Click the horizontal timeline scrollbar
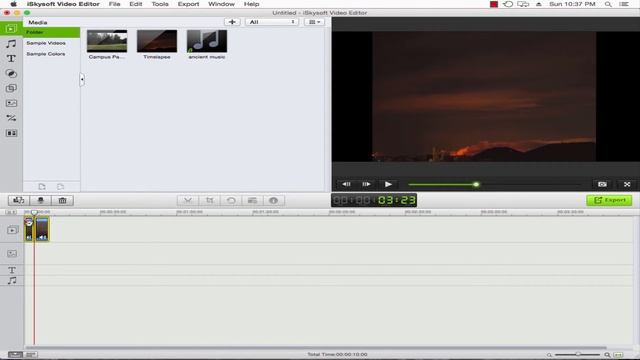This screenshot has width=640, height=360. [316, 347]
